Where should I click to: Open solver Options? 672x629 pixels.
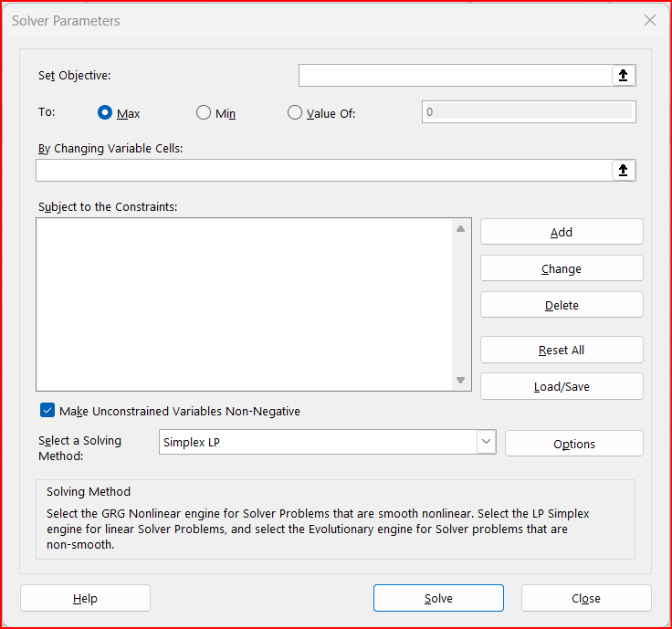tap(573, 445)
